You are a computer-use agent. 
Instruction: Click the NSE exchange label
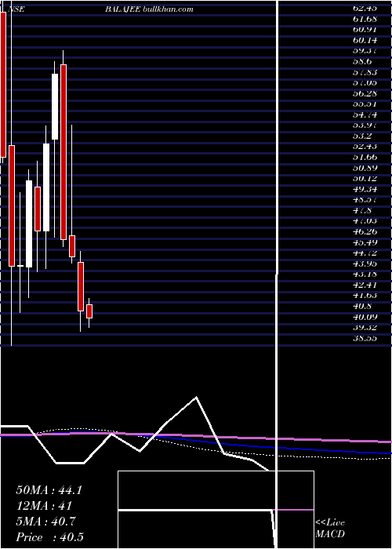point(16,9)
